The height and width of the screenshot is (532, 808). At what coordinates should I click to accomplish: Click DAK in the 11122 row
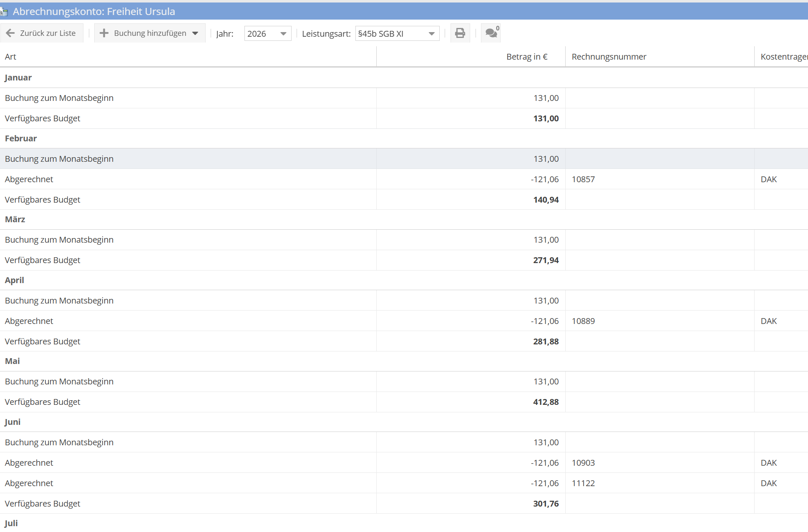coord(768,483)
